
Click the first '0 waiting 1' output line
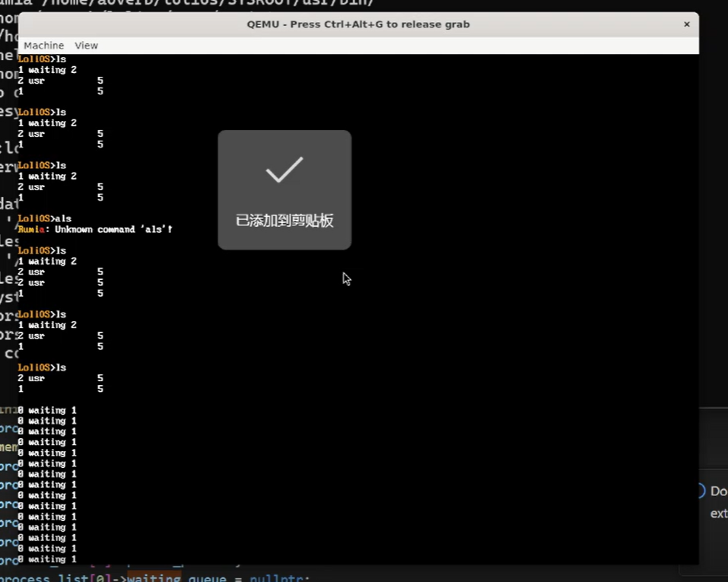click(47, 410)
